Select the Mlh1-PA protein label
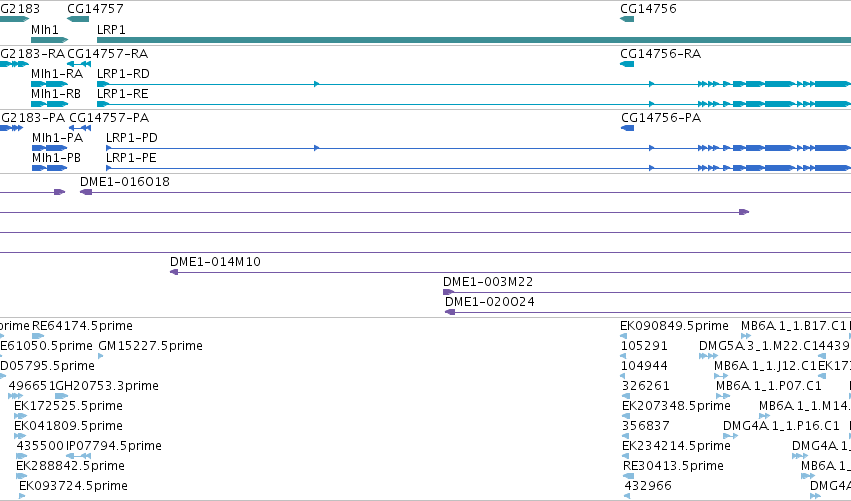 pos(58,138)
